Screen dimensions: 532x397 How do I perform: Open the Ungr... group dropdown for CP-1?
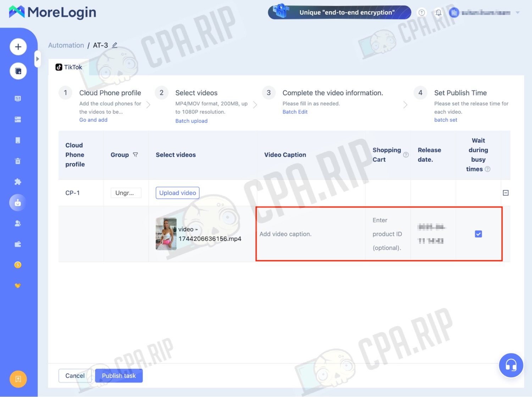point(126,193)
